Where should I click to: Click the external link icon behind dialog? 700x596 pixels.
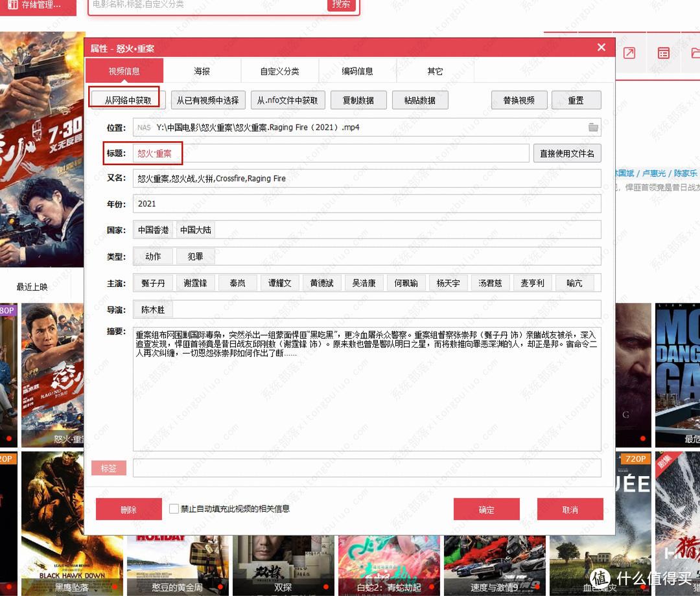point(629,53)
